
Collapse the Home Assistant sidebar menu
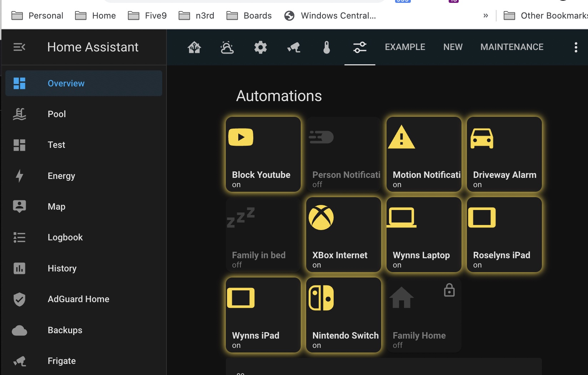19,47
